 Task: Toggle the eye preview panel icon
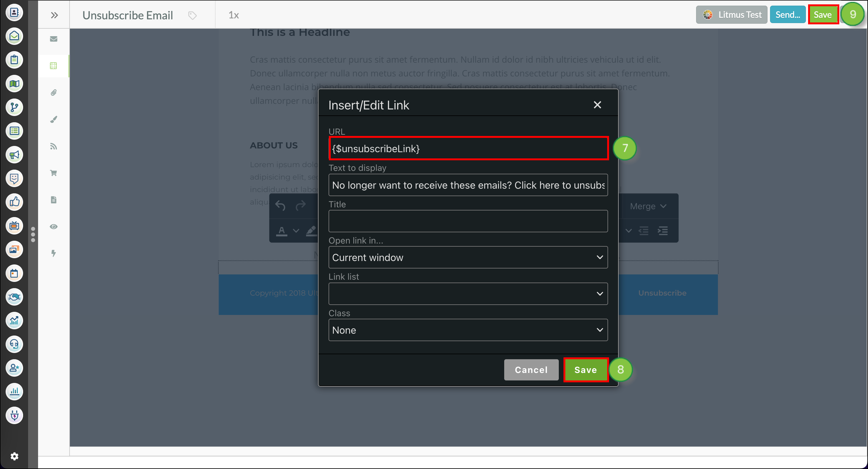[54, 227]
